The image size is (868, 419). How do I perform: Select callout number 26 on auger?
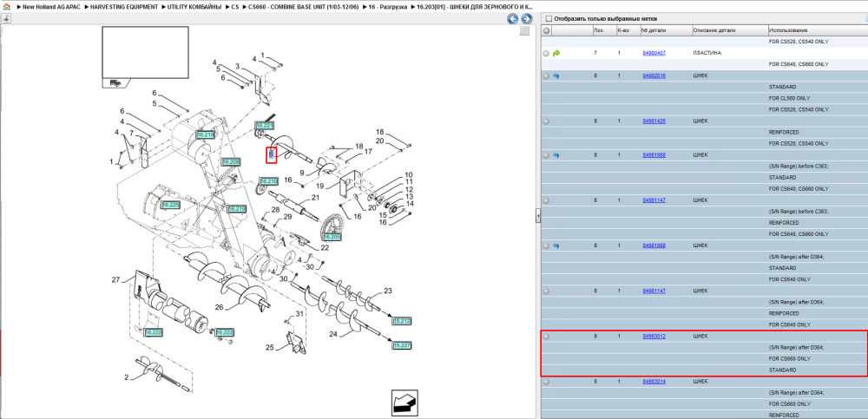[219, 307]
